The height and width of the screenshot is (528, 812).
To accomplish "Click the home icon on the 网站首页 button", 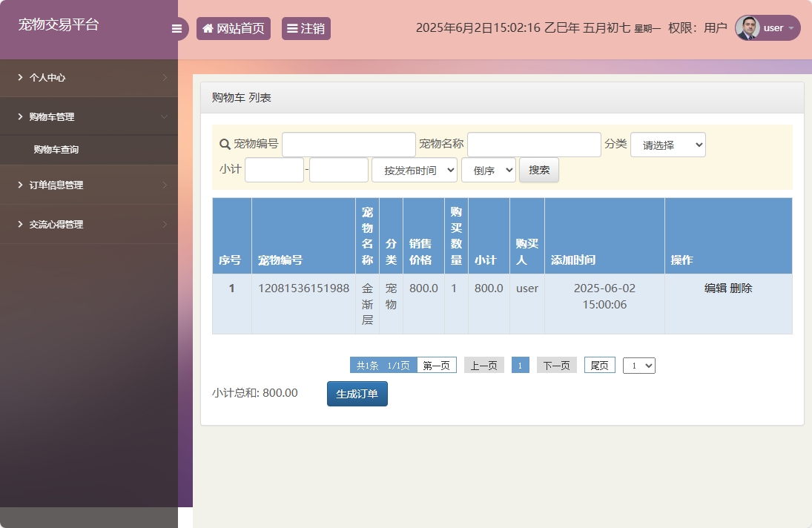I will pos(207,28).
